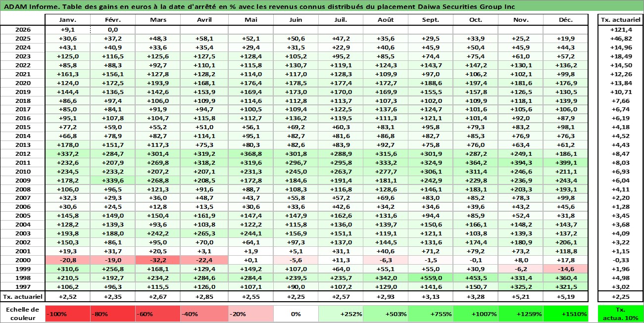Pick the -40% legend color swatch

click(x=204, y=314)
